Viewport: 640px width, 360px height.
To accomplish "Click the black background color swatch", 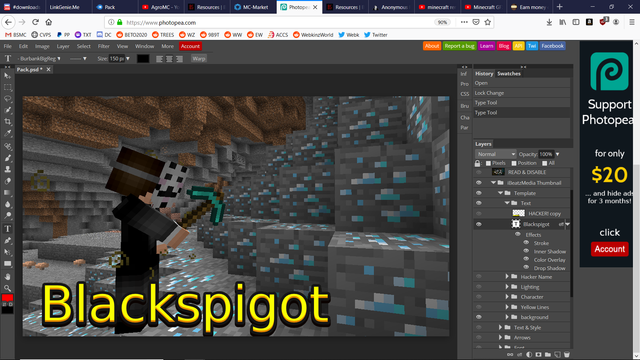I will click(x=7, y=310).
